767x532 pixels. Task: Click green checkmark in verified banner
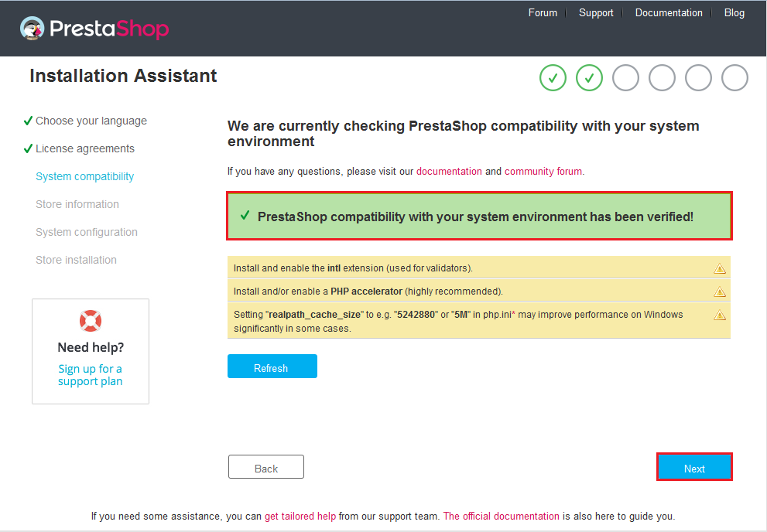pos(245,216)
